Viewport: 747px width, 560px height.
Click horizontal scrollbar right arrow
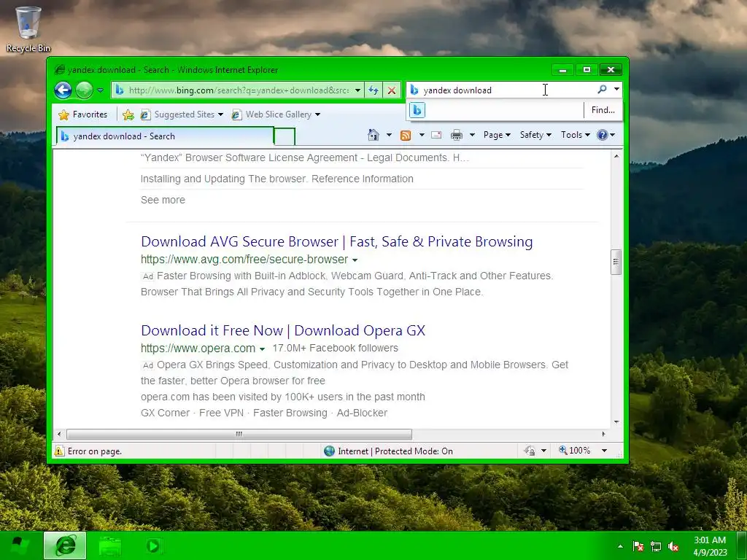point(603,434)
